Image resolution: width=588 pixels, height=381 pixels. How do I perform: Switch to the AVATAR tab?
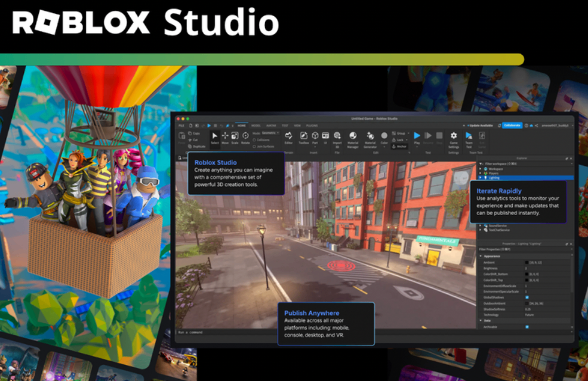click(x=271, y=125)
